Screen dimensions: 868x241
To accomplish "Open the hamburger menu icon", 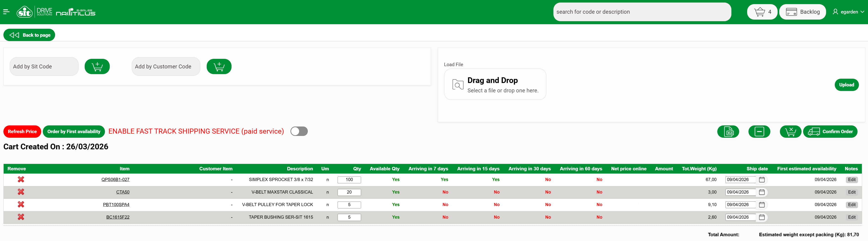I will coord(6,12).
